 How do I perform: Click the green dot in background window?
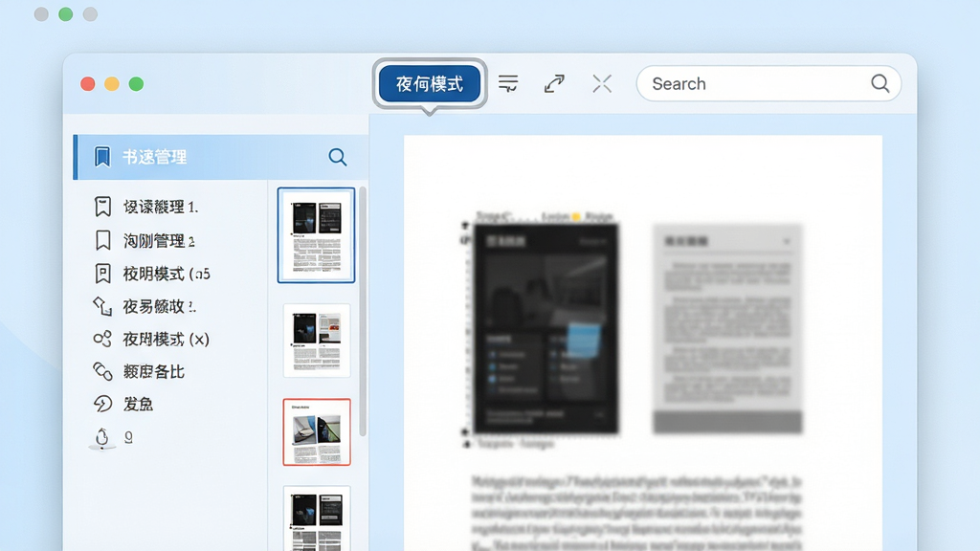tap(66, 13)
